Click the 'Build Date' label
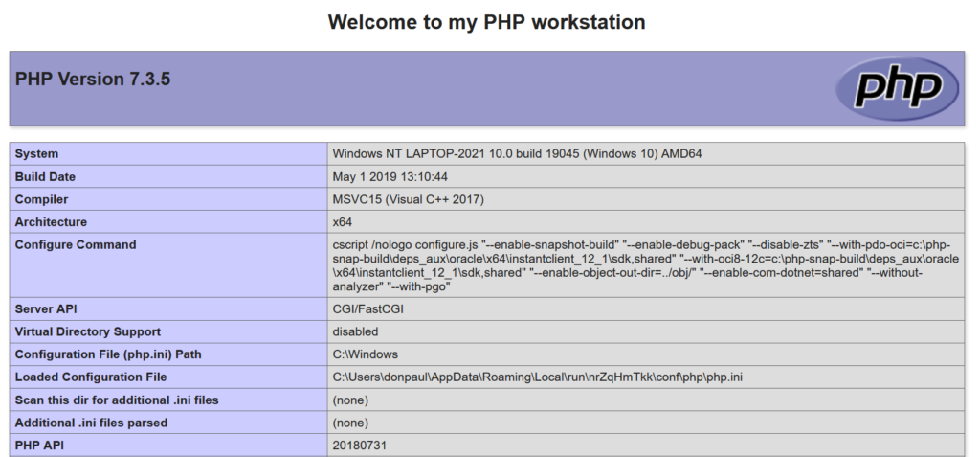Viewport: 980px width, 457px height. pos(45,177)
